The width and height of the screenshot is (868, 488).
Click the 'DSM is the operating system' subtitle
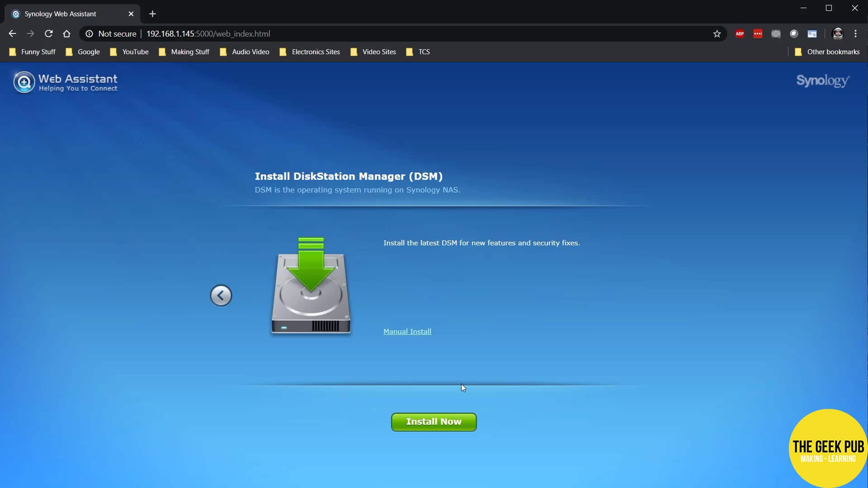click(x=357, y=190)
